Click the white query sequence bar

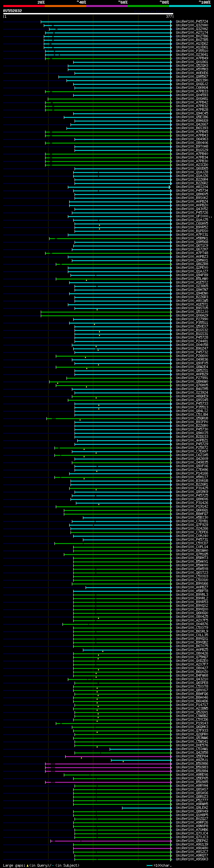point(88,14)
